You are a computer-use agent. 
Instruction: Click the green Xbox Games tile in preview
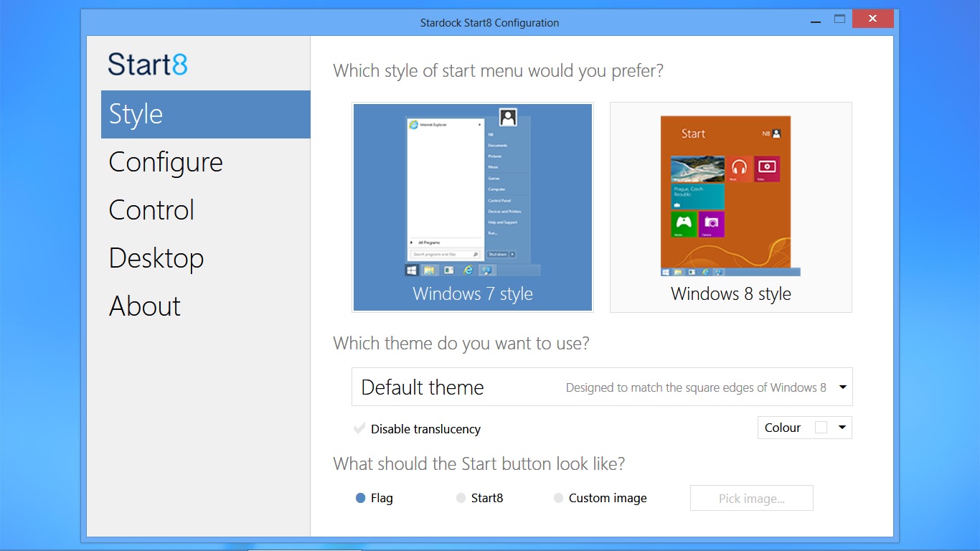coord(683,224)
